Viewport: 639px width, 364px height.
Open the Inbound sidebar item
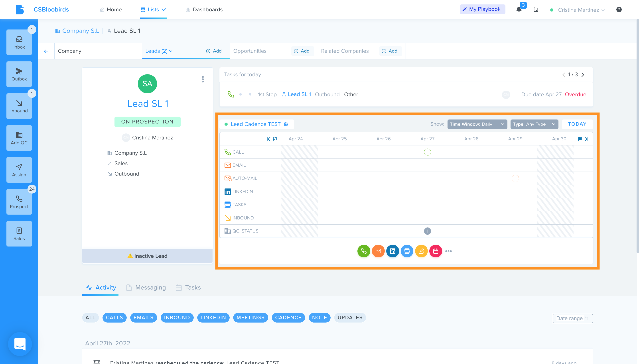(x=19, y=106)
